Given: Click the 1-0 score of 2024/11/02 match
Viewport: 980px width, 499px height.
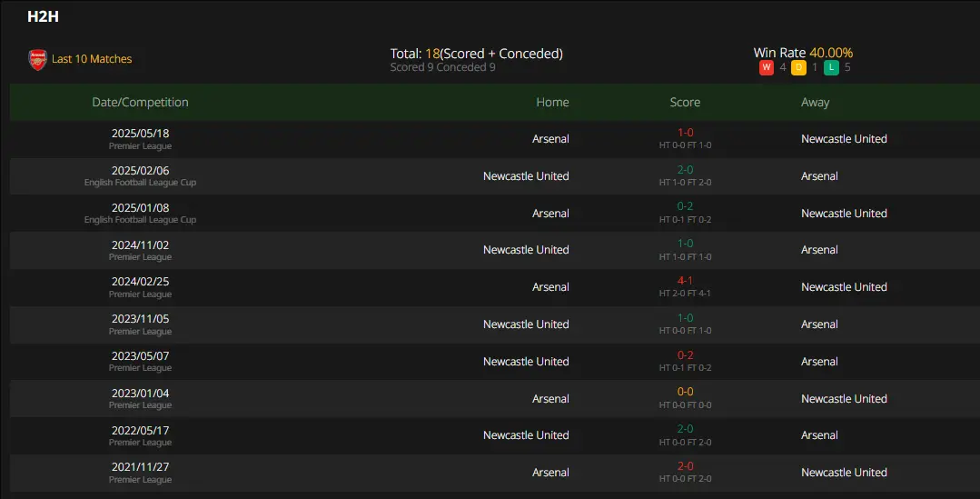Looking at the screenshot, I should point(685,244).
